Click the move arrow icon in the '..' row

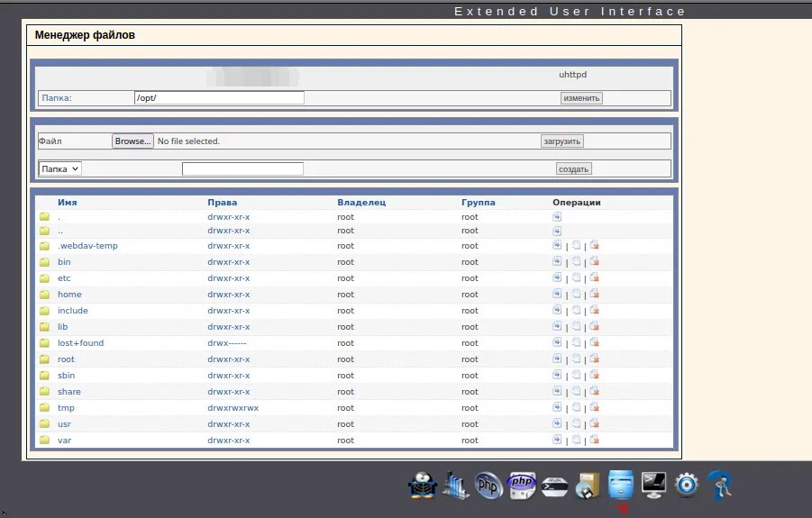557,231
